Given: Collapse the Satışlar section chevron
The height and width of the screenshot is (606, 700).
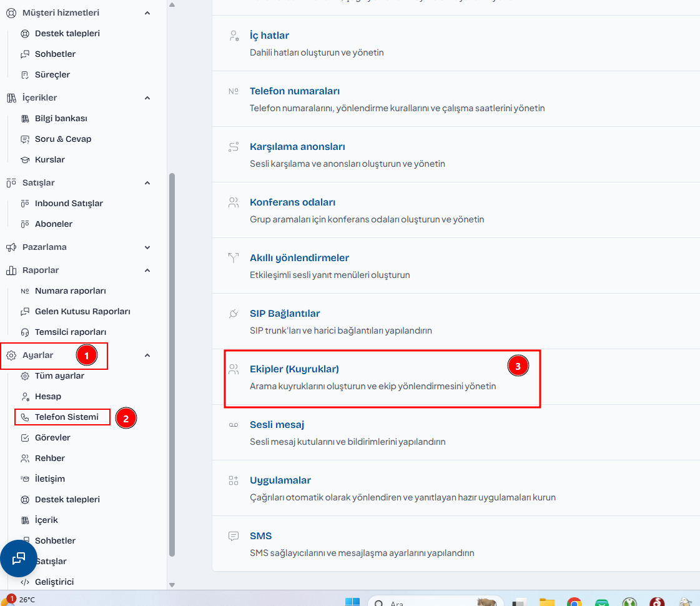Looking at the screenshot, I should tap(147, 182).
